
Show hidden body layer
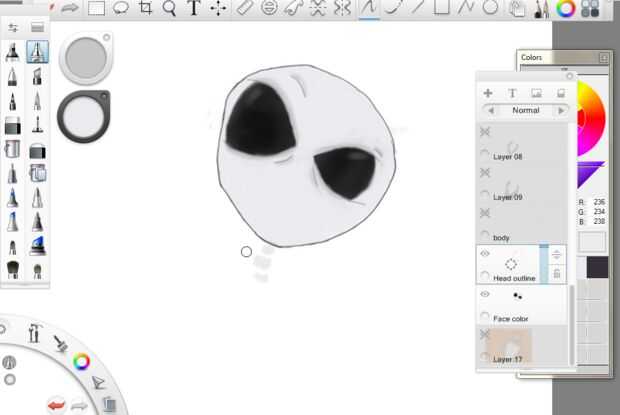485,213
